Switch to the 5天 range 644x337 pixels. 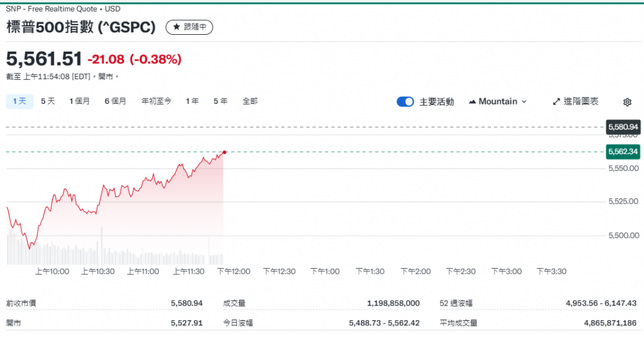[x=48, y=101]
